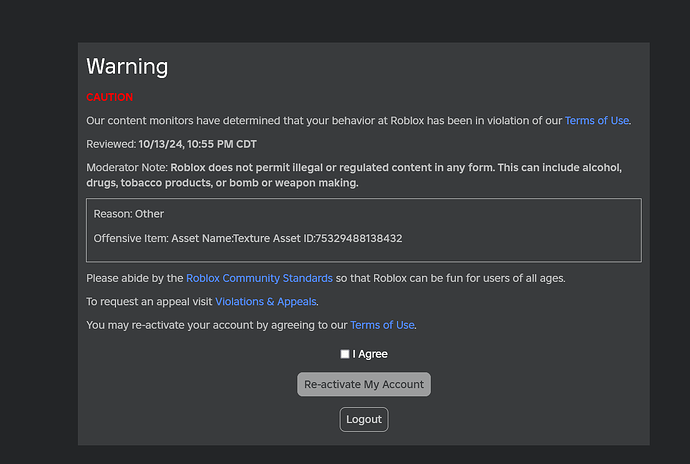This screenshot has width=690, height=464.
Task: Click the Offensive Item label
Action: coord(129,238)
